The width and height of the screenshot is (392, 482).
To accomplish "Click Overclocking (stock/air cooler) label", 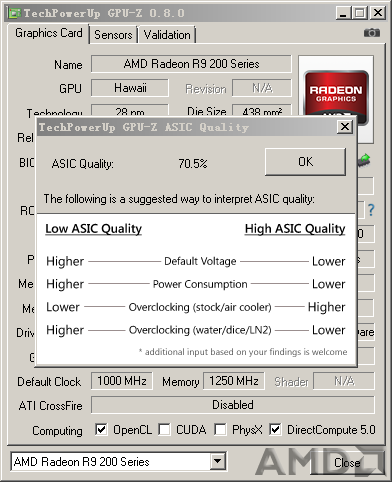I will (200, 307).
